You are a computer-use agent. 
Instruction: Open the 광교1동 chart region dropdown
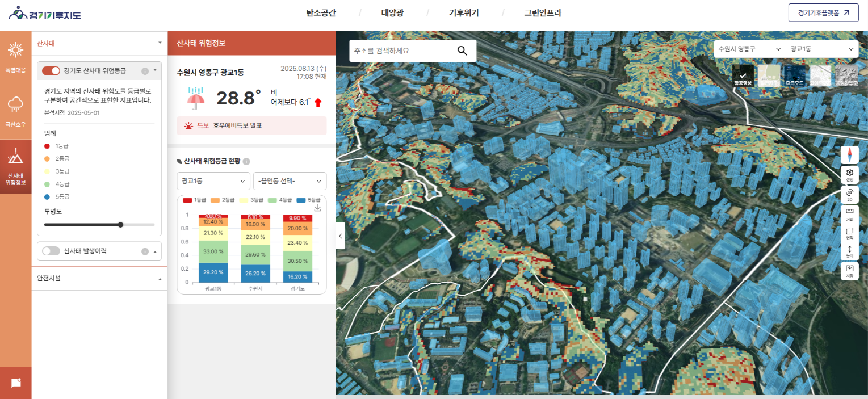coord(213,180)
